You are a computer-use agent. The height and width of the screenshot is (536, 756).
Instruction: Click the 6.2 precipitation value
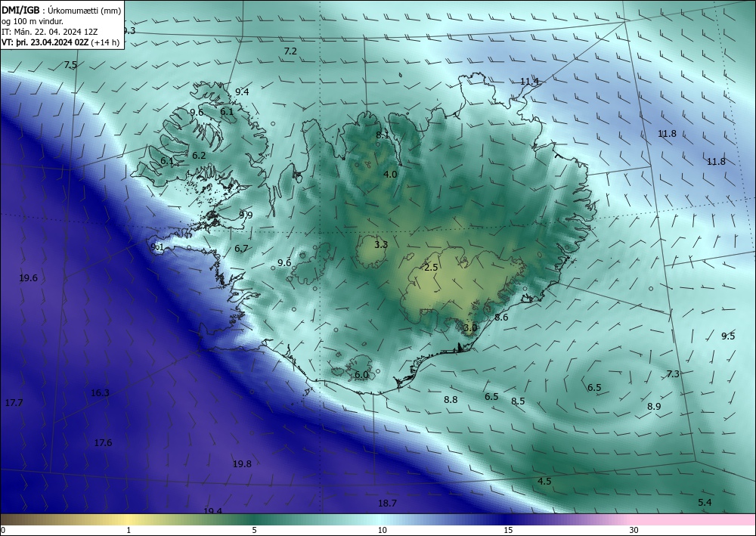(199, 156)
